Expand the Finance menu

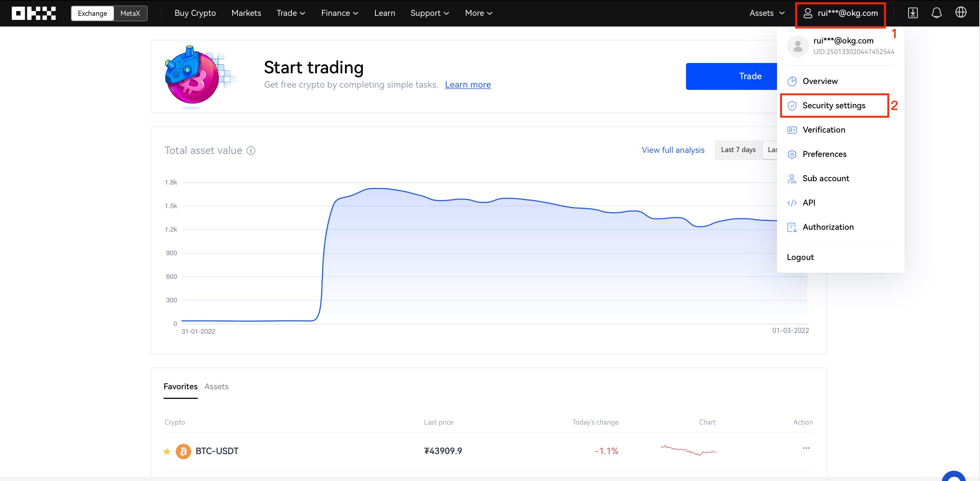coord(339,13)
